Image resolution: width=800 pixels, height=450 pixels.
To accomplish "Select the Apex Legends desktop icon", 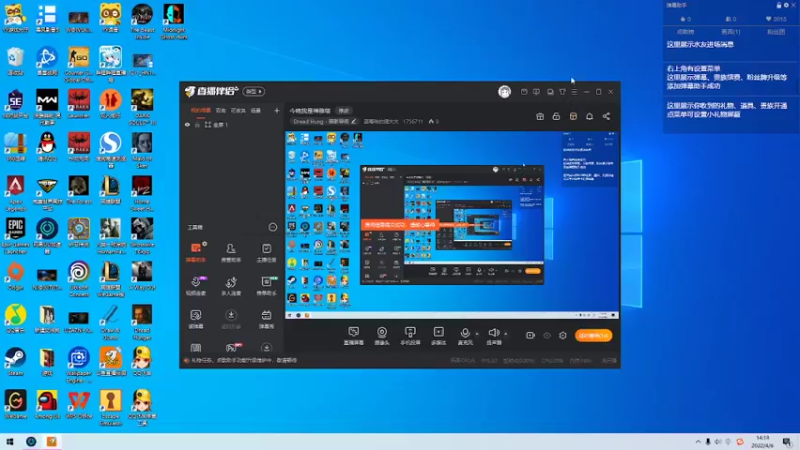I will point(15,192).
